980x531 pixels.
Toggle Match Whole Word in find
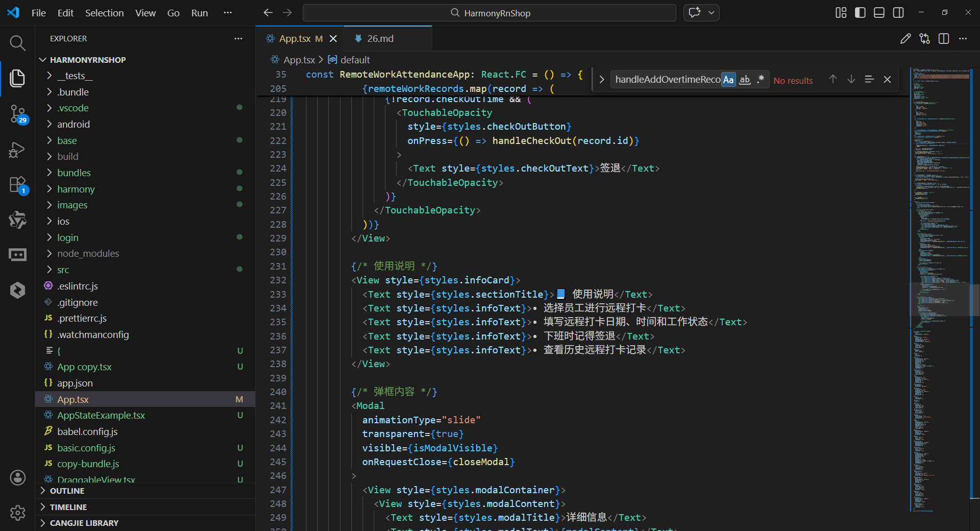coord(745,80)
